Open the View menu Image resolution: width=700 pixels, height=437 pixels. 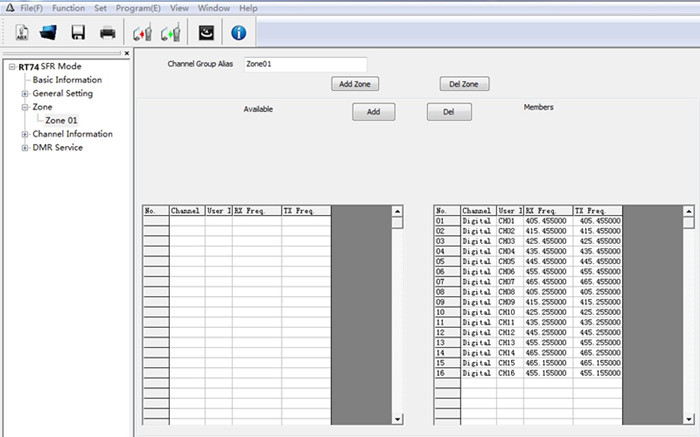click(x=179, y=8)
